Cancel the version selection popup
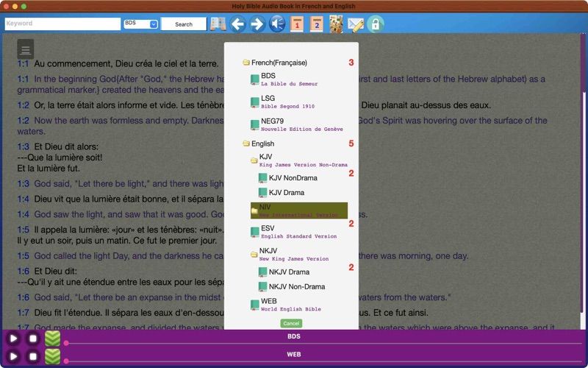This screenshot has height=368, width=588. [291, 323]
